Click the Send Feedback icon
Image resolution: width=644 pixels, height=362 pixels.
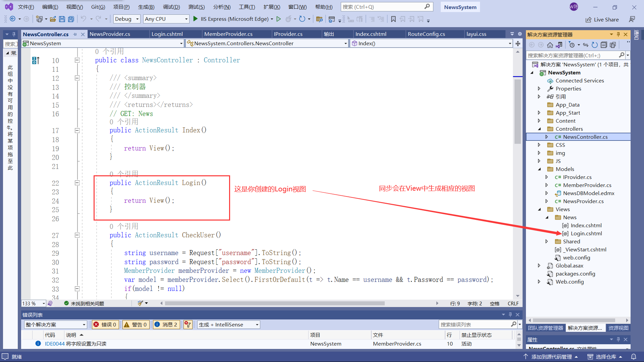[632, 19]
